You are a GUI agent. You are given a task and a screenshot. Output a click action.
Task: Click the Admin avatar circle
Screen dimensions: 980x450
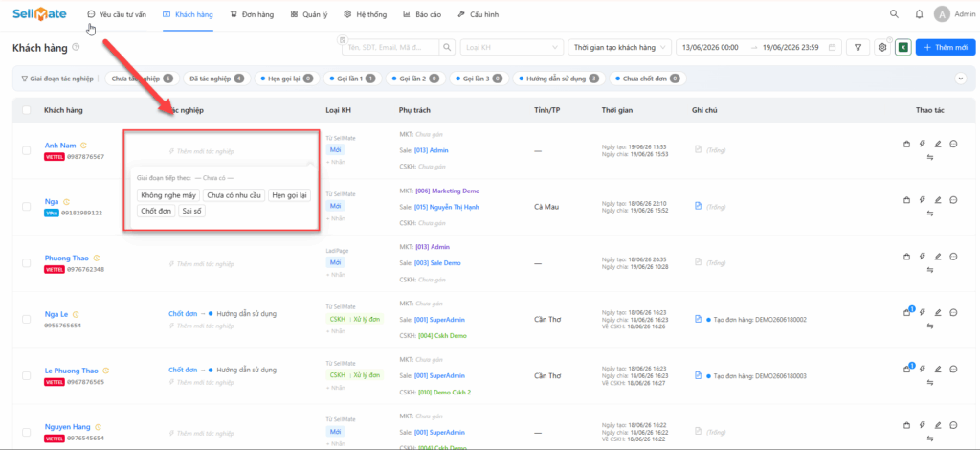point(942,14)
